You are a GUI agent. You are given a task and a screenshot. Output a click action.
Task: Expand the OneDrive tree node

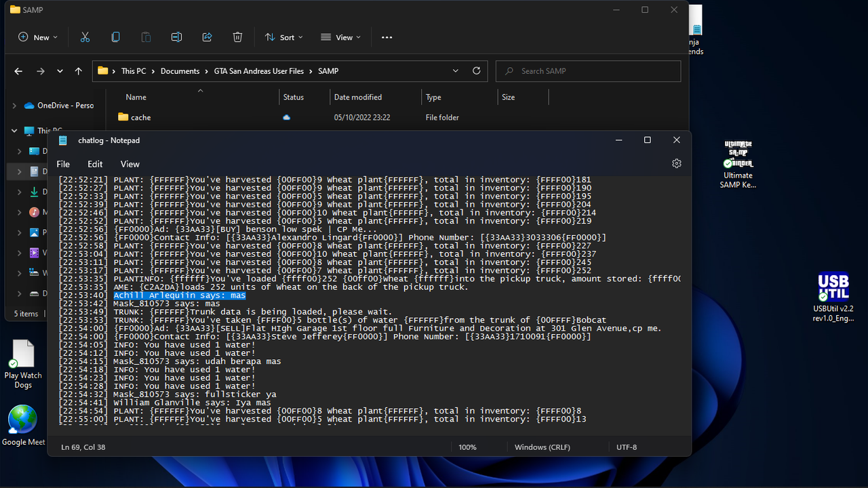click(x=14, y=106)
